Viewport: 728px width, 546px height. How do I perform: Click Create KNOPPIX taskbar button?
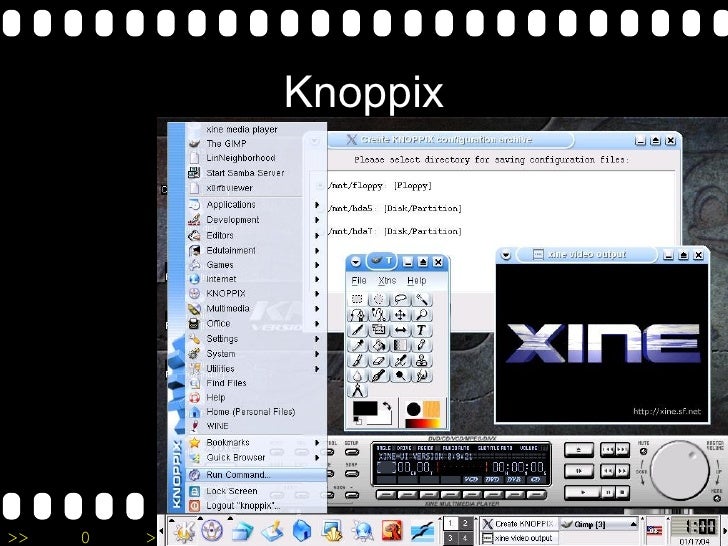[x=519, y=524]
